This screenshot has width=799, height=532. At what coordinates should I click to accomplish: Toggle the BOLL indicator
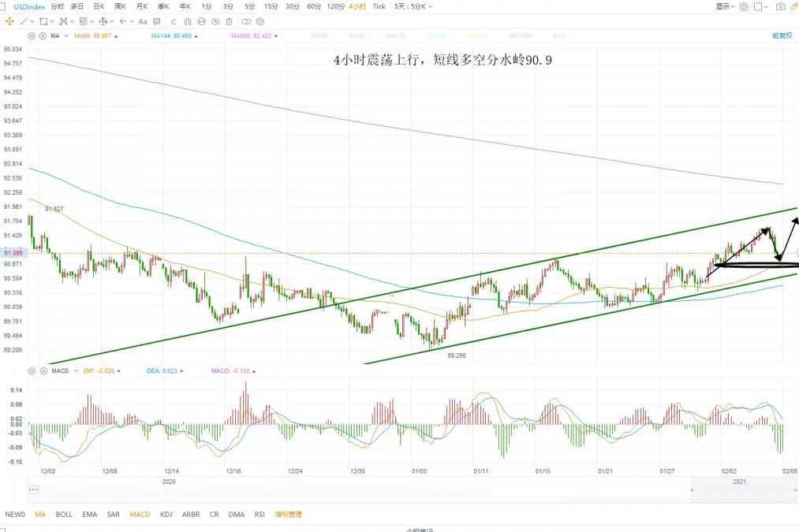[x=64, y=515]
